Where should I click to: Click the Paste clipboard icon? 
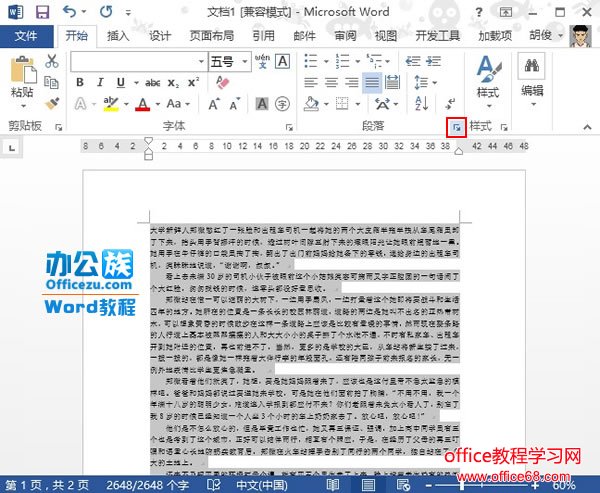(23, 70)
